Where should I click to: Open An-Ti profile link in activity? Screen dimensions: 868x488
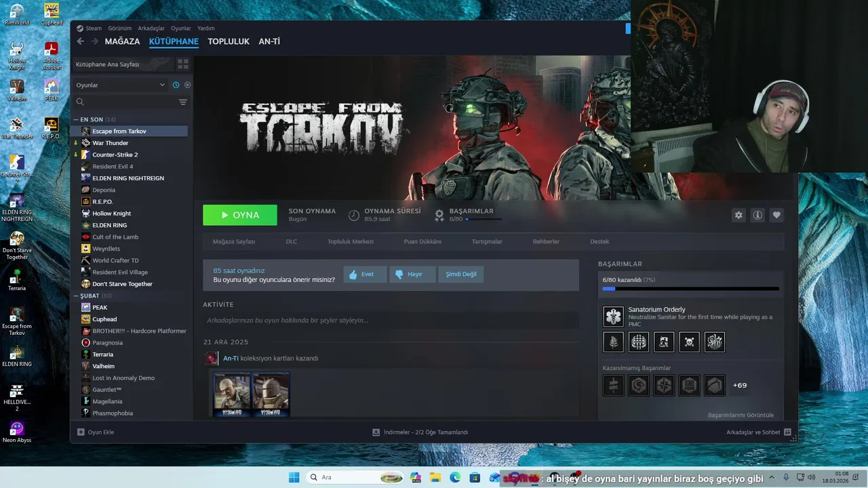tap(231, 358)
